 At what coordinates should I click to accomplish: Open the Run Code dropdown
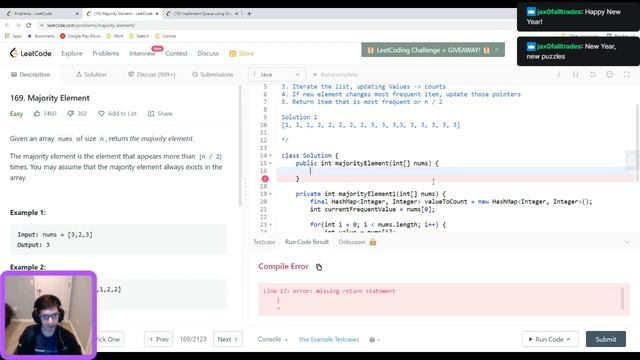coord(550,339)
